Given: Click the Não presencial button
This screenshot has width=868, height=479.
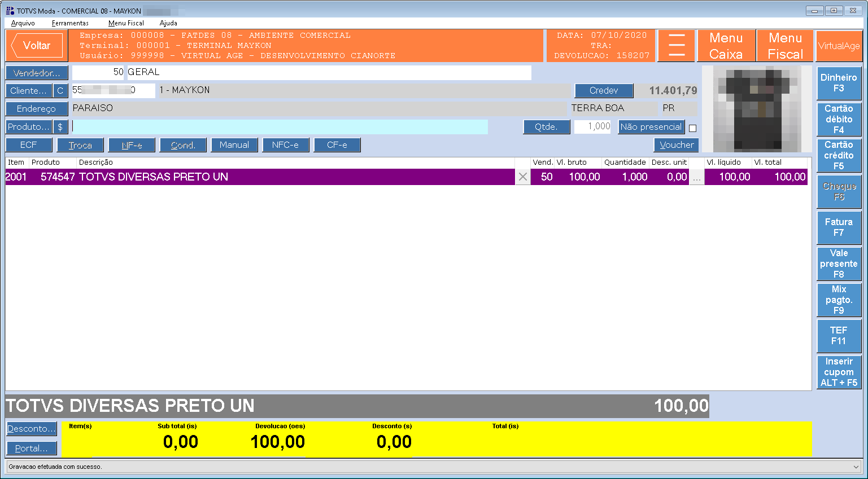Looking at the screenshot, I should coord(651,127).
